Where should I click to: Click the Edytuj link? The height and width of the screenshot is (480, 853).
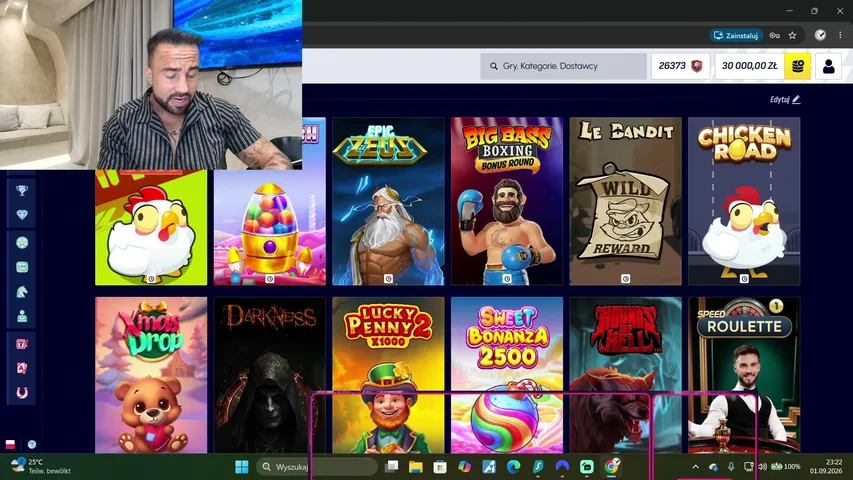(x=780, y=100)
